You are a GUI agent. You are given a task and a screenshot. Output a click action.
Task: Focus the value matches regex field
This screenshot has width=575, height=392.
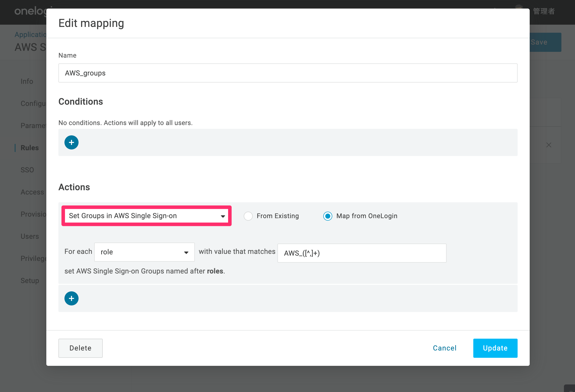point(362,253)
